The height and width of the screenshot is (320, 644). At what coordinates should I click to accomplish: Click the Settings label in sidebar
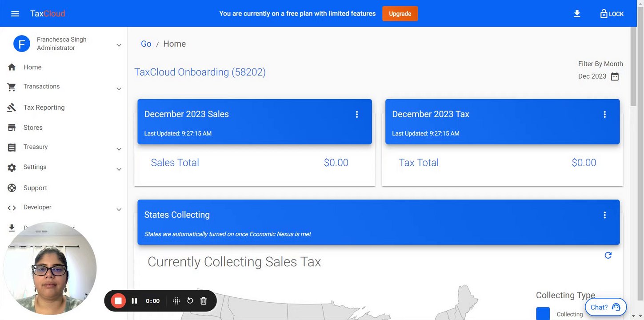tap(35, 167)
